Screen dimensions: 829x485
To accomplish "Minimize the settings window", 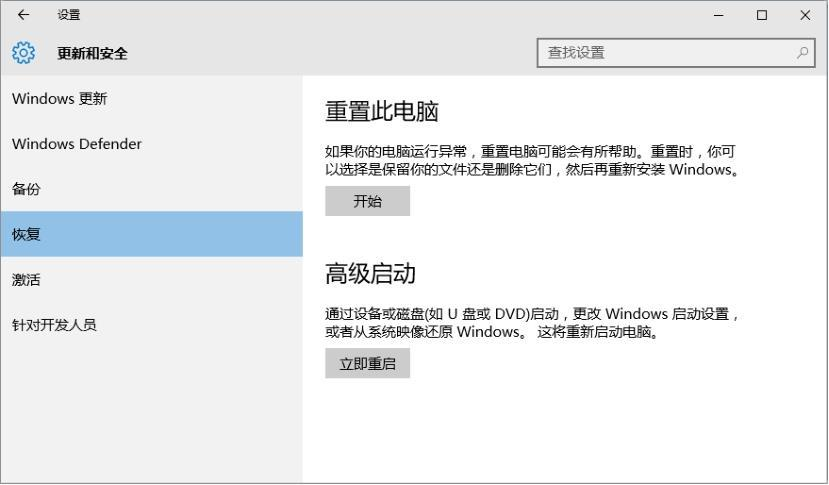I will tap(719, 15).
